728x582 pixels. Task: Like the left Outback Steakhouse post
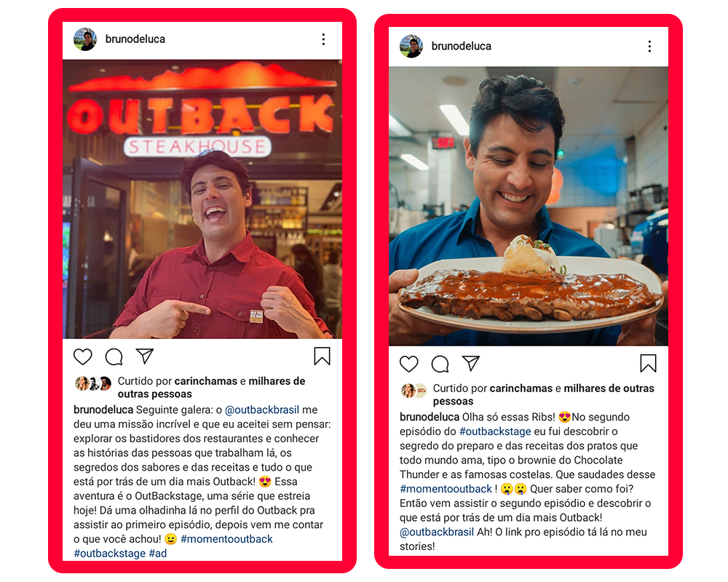[83, 356]
